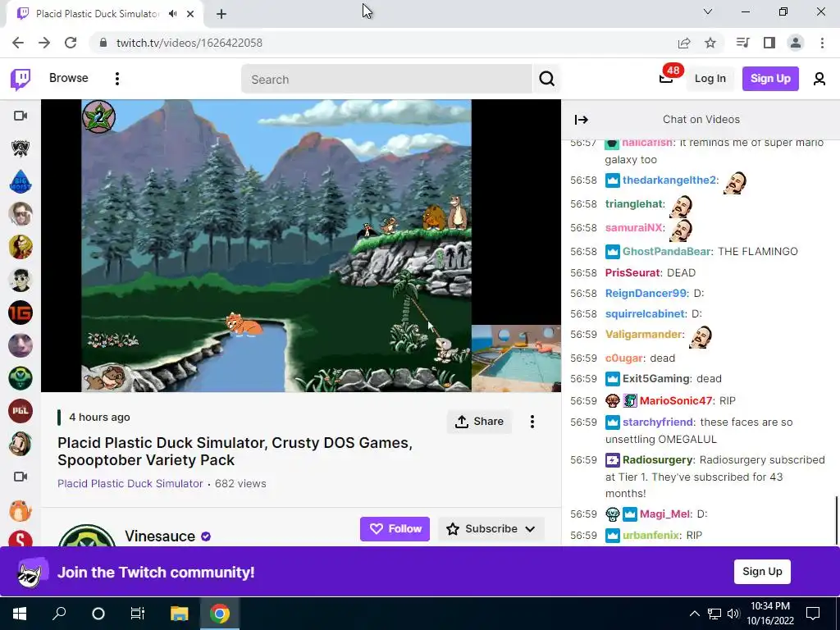Share this page from the address bar
The width and height of the screenshot is (840, 630).
click(684, 43)
